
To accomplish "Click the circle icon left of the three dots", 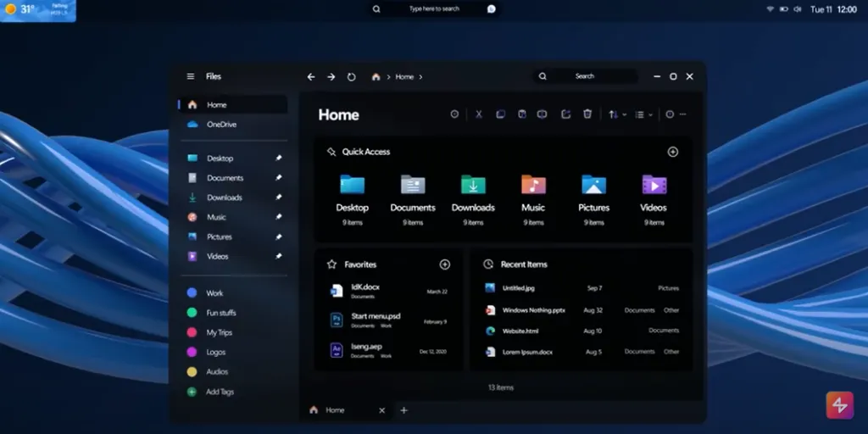I will (670, 114).
